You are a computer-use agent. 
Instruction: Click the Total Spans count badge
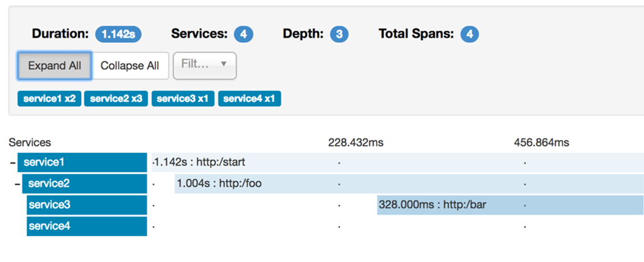pyautogui.click(x=470, y=34)
